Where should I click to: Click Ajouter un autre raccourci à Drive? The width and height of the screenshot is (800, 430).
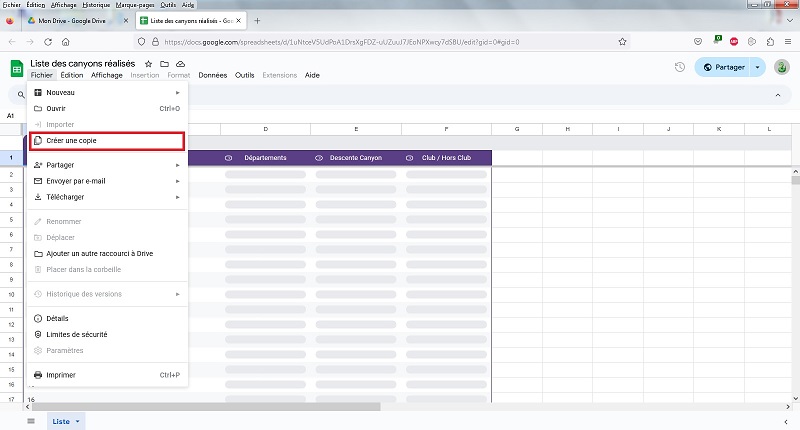107,254
